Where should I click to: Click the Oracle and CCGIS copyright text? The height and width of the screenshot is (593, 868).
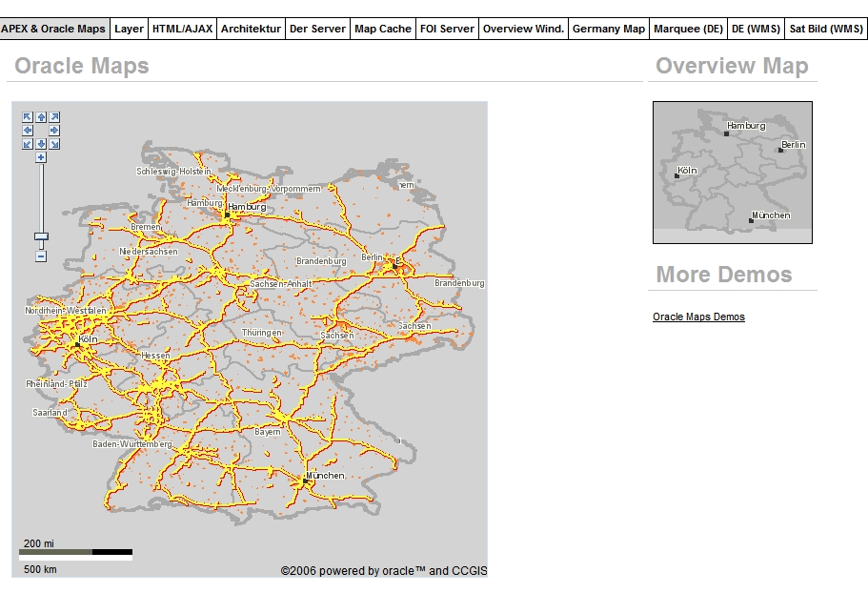[384, 571]
